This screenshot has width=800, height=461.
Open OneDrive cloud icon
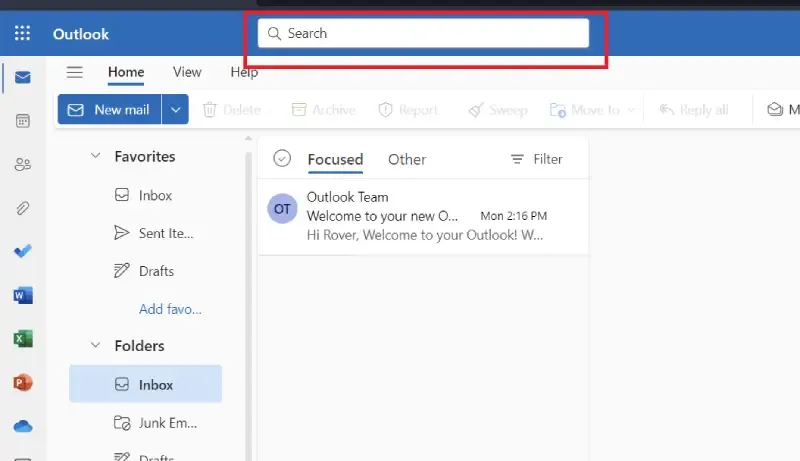(23, 426)
